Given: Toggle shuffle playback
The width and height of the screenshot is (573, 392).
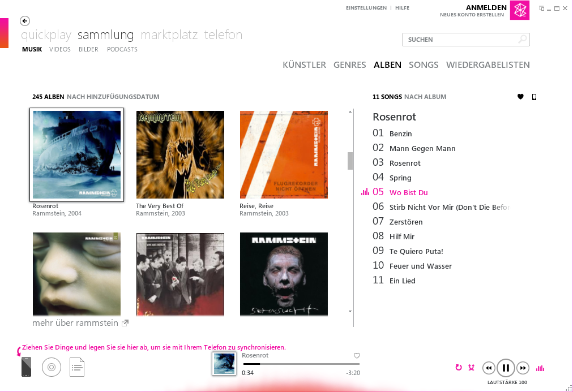Looking at the screenshot, I should click(x=472, y=368).
